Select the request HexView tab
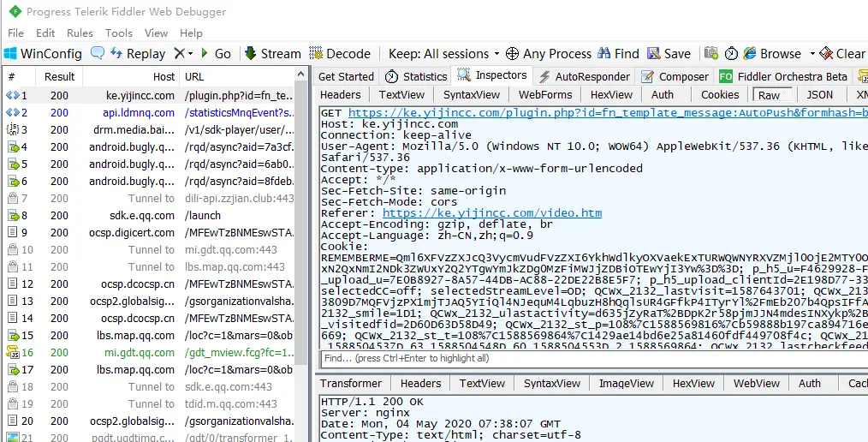 click(x=611, y=95)
